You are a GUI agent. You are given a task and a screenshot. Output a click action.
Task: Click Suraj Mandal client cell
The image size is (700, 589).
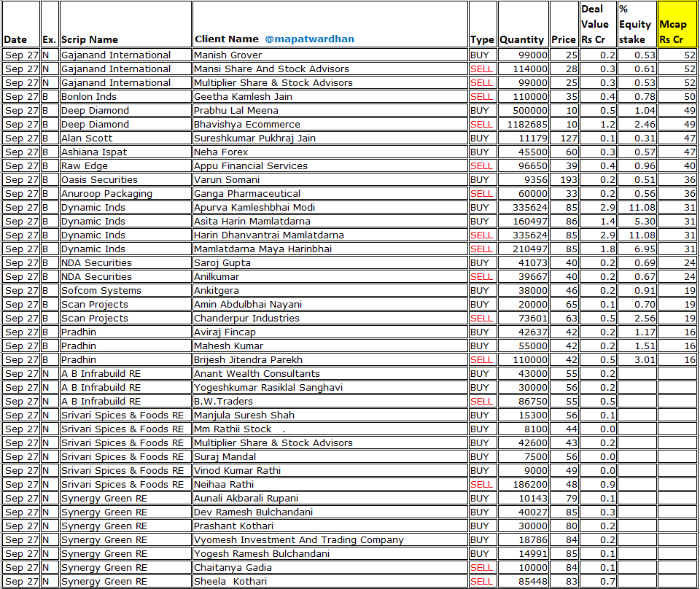point(330,456)
